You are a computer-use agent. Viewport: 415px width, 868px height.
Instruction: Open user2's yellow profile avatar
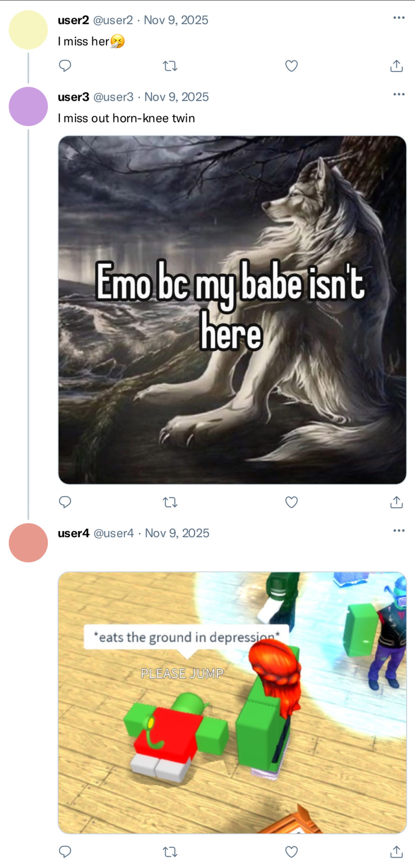(x=28, y=30)
